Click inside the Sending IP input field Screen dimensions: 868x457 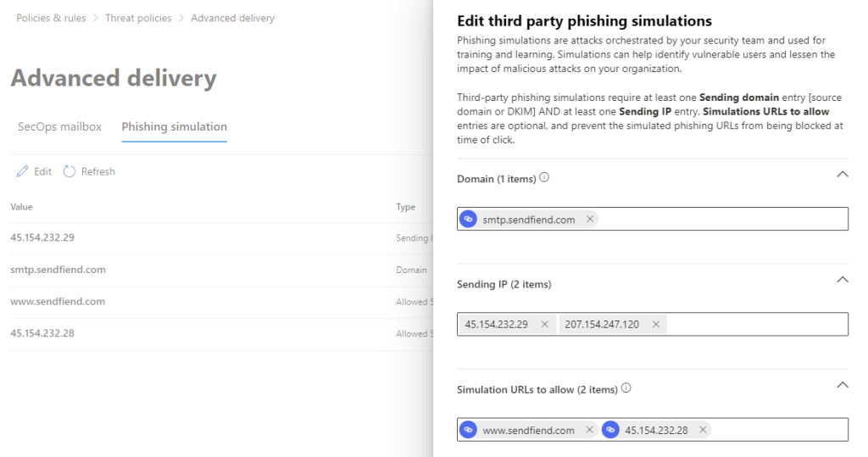click(754, 325)
